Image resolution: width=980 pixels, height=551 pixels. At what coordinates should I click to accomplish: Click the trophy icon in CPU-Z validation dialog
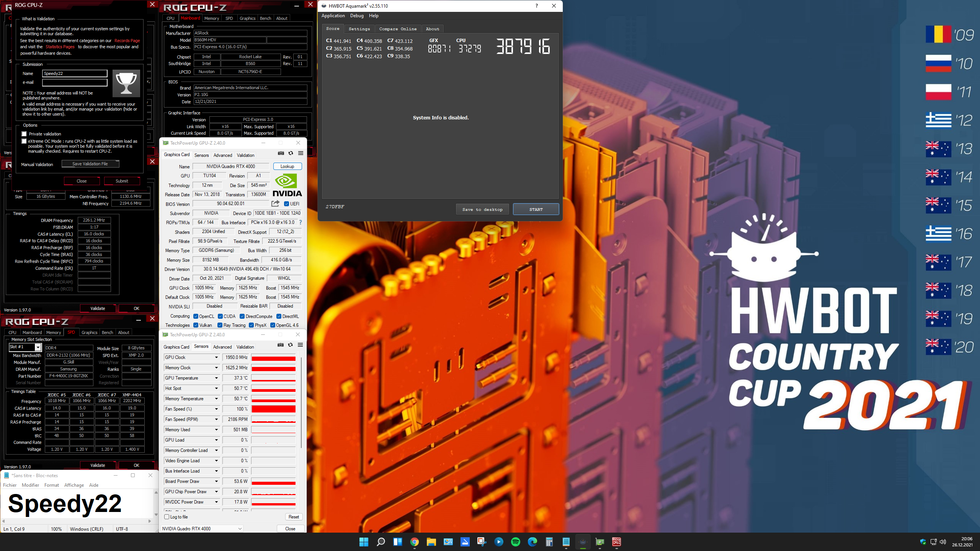click(x=126, y=83)
